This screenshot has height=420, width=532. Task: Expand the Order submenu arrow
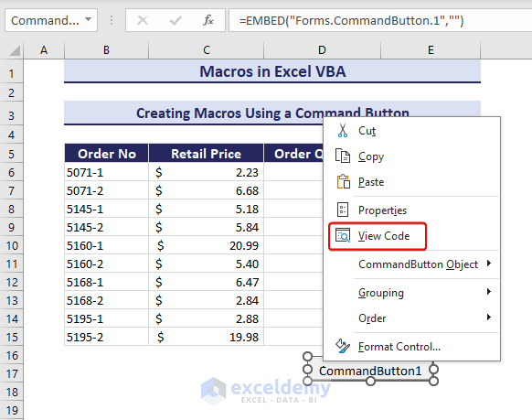point(489,318)
